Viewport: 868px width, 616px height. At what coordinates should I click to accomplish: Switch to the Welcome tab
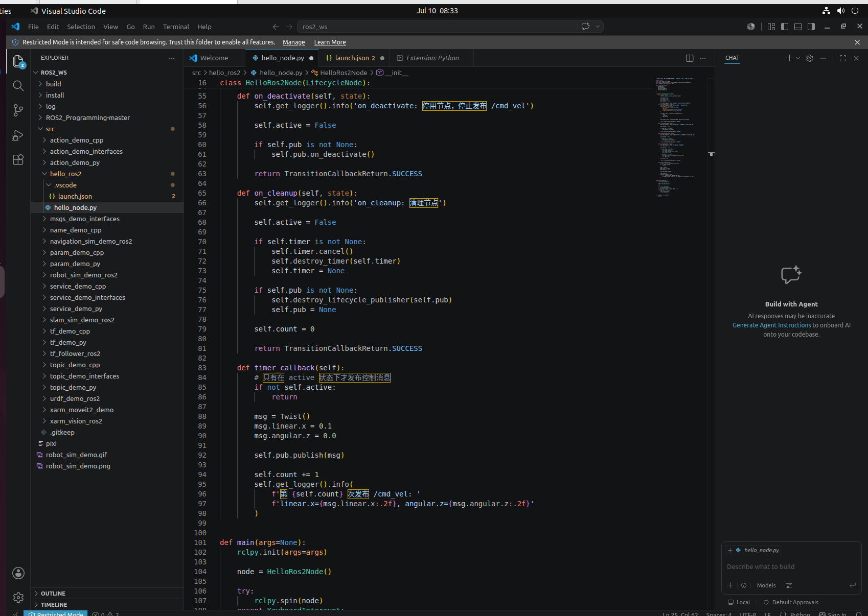point(214,58)
